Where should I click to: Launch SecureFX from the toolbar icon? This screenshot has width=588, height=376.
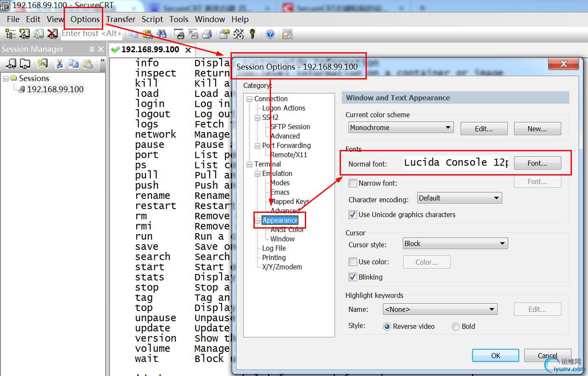(x=287, y=34)
